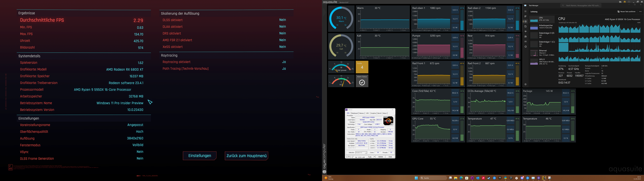Open Task Manager settings via the gear icon
Image resolution: width=644 pixels, height=181 pixels.
click(525, 84)
